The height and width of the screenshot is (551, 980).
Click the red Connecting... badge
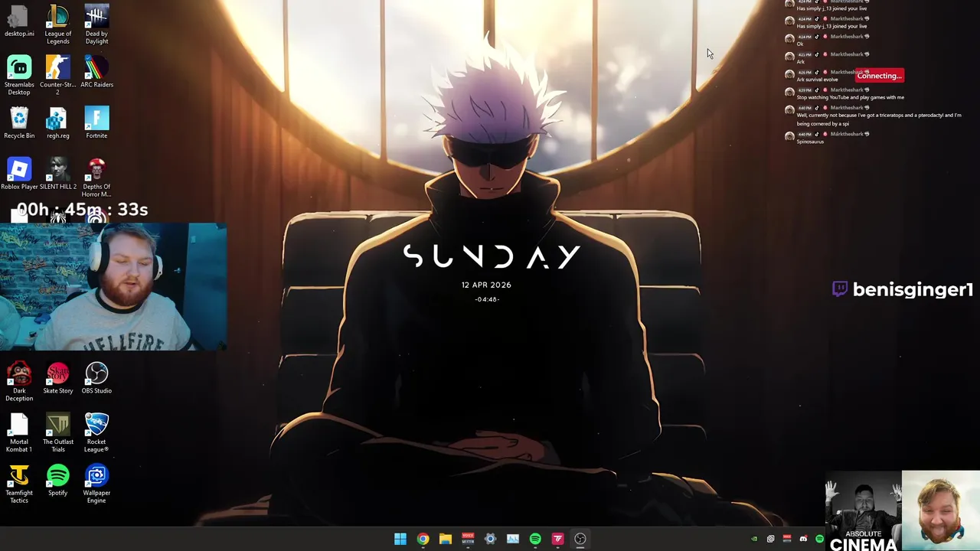click(880, 76)
